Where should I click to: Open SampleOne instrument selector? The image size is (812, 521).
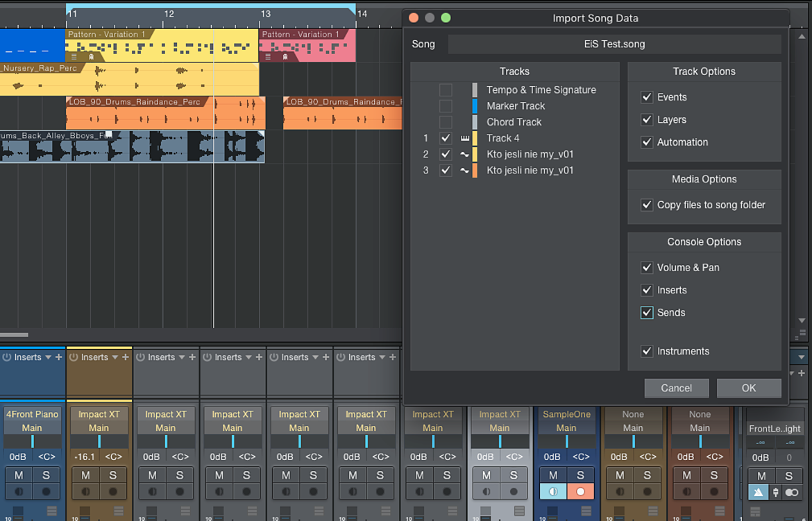tap(566, 414)
